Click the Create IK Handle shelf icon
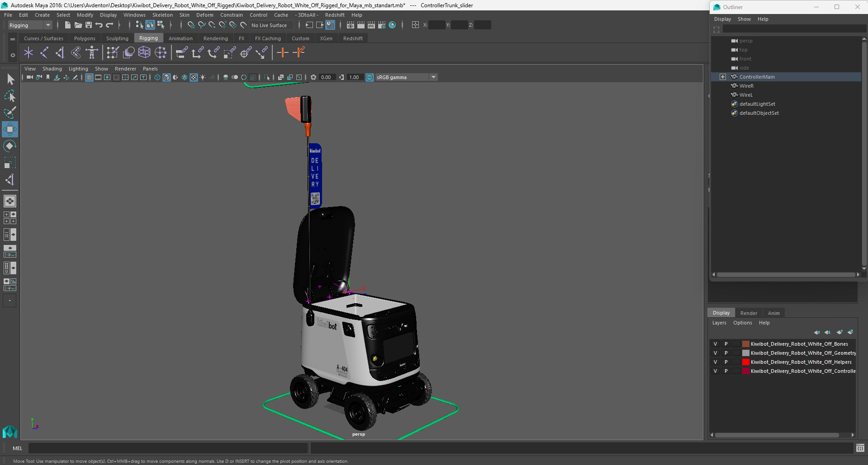The image size is (868, 465). coord(60,53)
